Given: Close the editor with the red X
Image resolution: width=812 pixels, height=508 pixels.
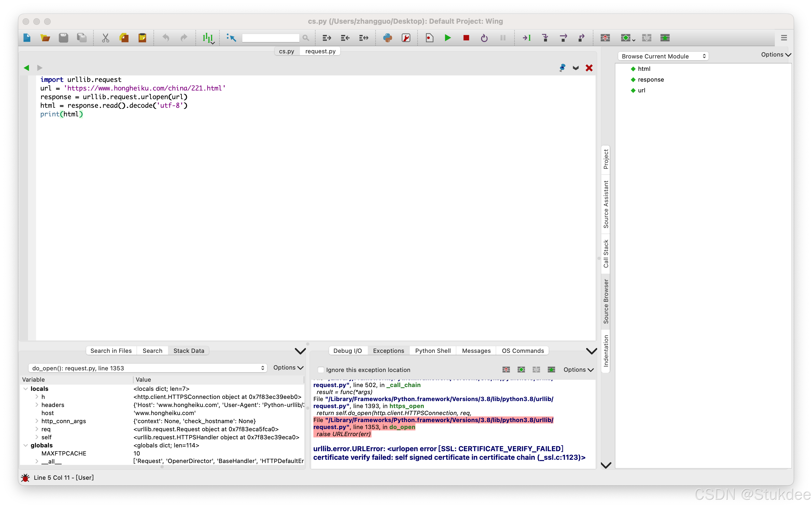Looking at the screenshot, I should click(x=589, y=68).
